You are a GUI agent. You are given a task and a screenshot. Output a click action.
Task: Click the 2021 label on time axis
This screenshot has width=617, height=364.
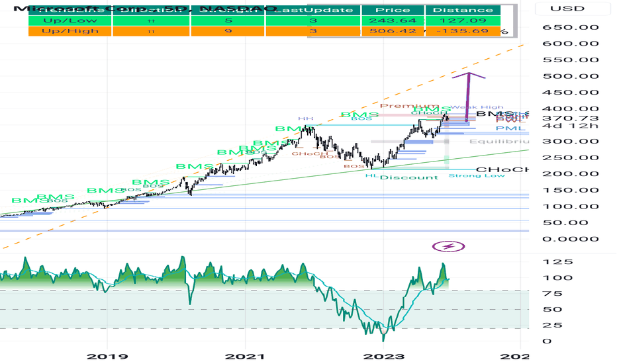click(245, 357)
